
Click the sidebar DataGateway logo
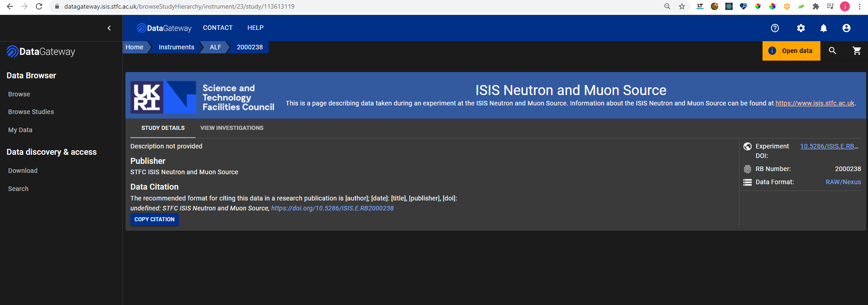pyautogui.click(x=41, y=52)
